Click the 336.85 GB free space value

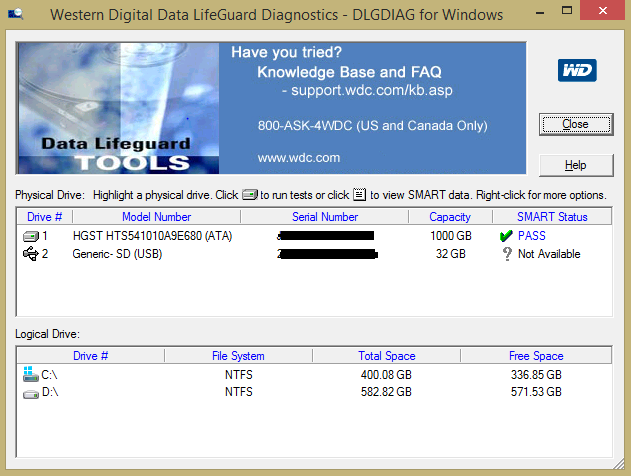coord(536,375)
